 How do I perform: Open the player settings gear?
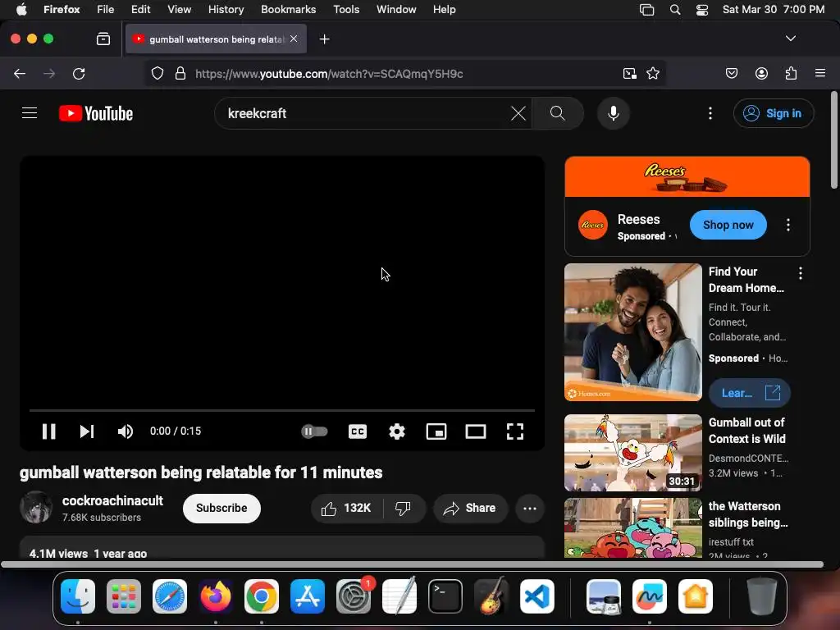pyautogui.click(x=397, y=431)
